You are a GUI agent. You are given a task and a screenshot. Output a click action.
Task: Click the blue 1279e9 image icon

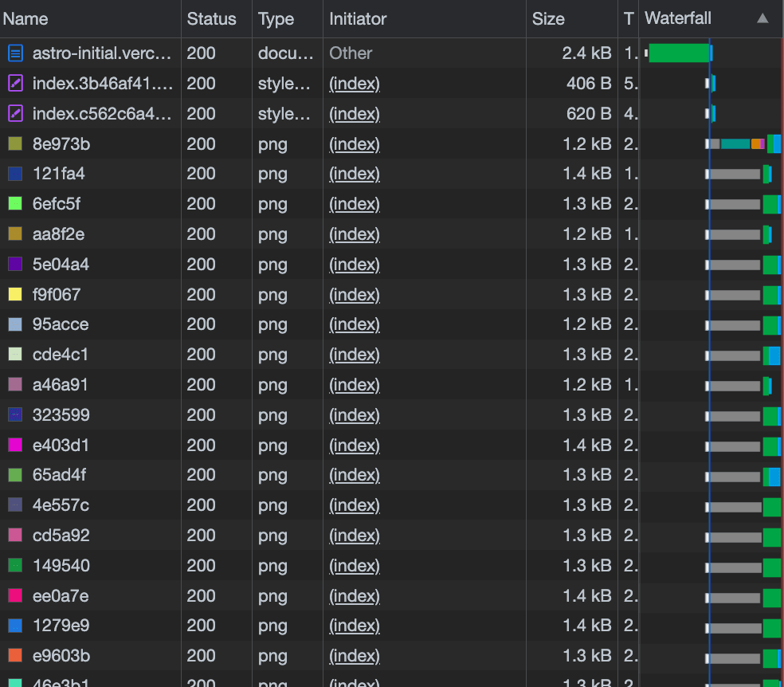pyautogui.click(x=15, y=626)
